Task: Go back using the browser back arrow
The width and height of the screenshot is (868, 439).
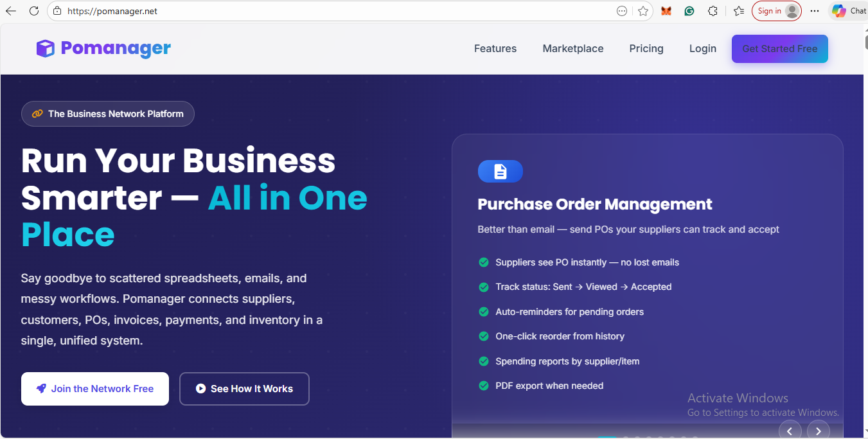Action: pos(11,11)
